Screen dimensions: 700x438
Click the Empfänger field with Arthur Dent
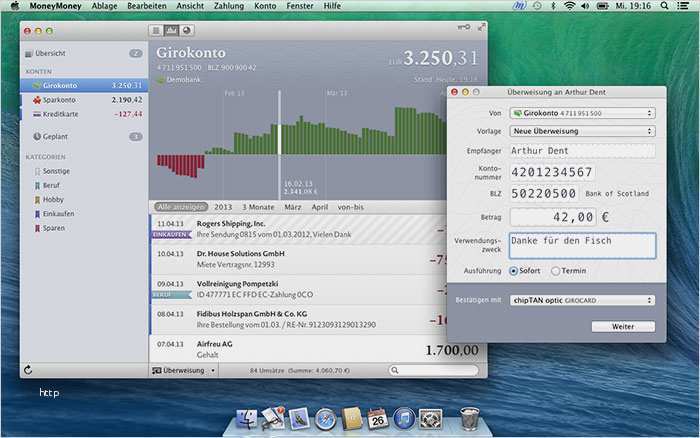[583, 150]
